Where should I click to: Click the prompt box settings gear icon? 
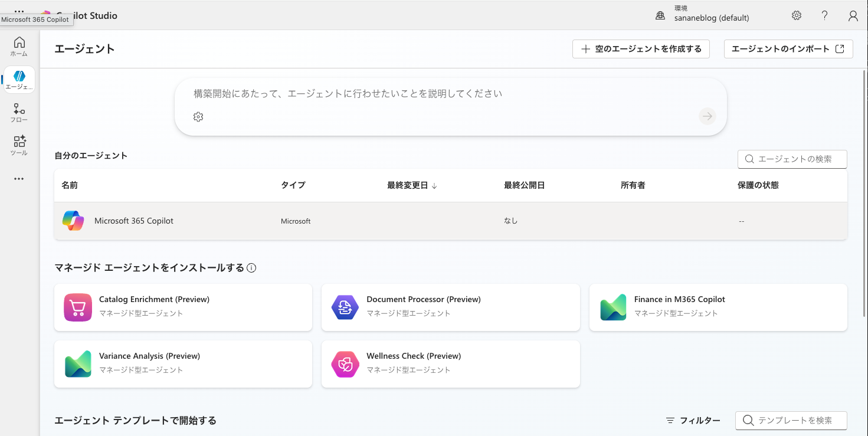198,117
